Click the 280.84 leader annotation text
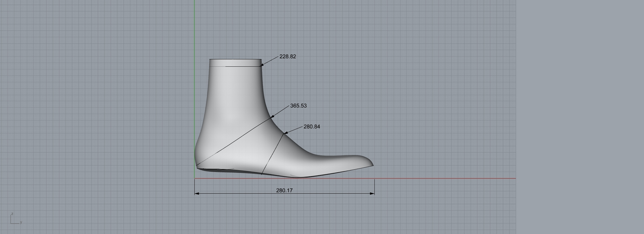This screenshot has width=644, height=234. coord(312,127)
